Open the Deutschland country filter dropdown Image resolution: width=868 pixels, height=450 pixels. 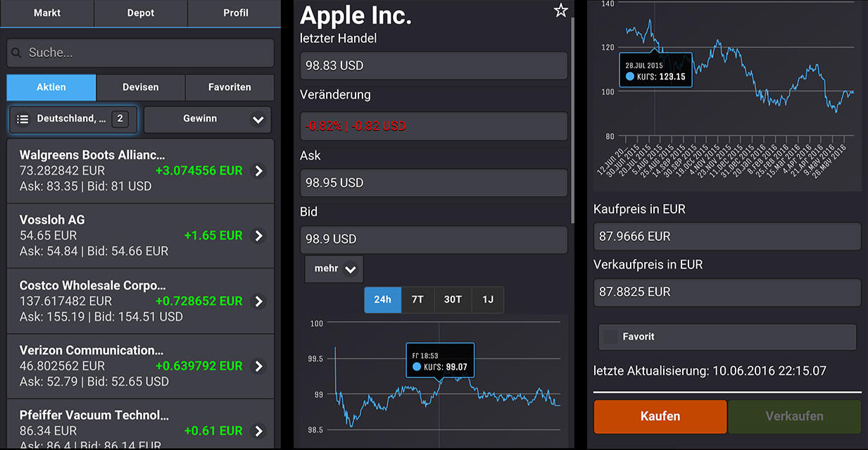click(x=73, y=120)
